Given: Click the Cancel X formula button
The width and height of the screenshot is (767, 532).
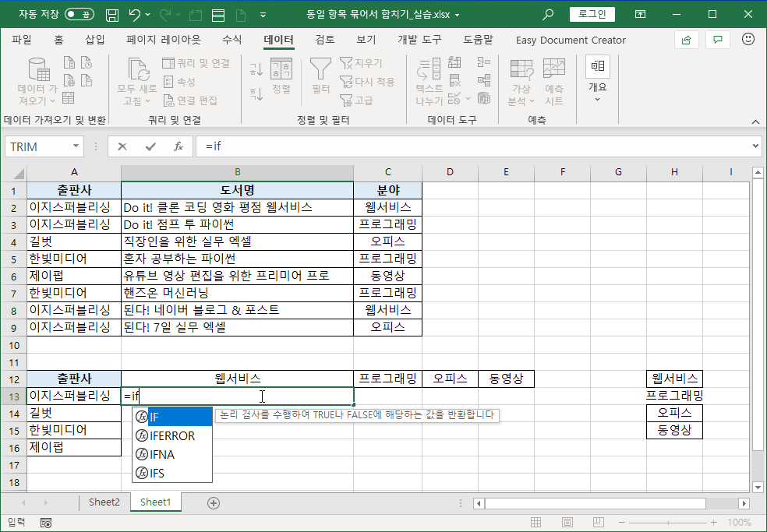Looking at the screenshot, I should pos(122,146).
